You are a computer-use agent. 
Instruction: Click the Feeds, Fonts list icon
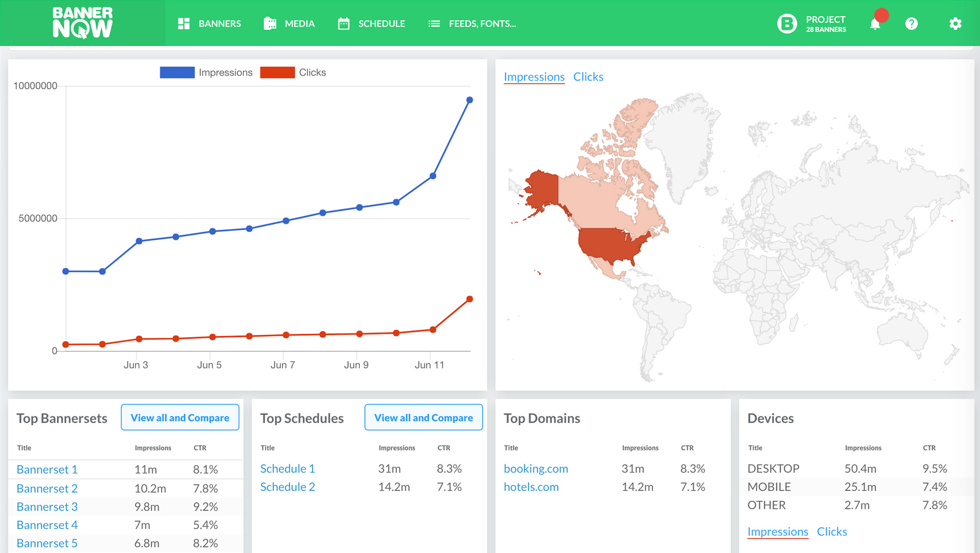[434, 23]
